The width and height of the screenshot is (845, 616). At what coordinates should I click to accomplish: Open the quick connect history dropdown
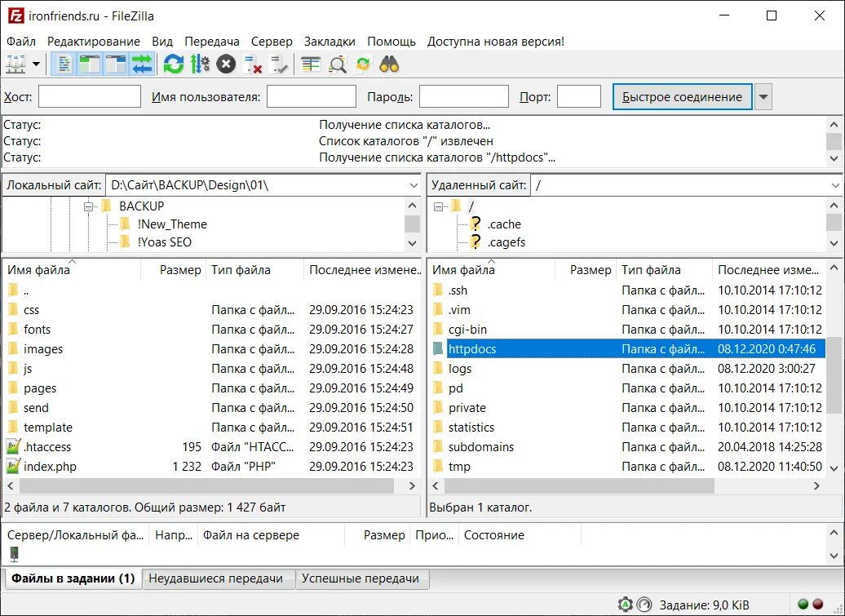click(763, 97)
